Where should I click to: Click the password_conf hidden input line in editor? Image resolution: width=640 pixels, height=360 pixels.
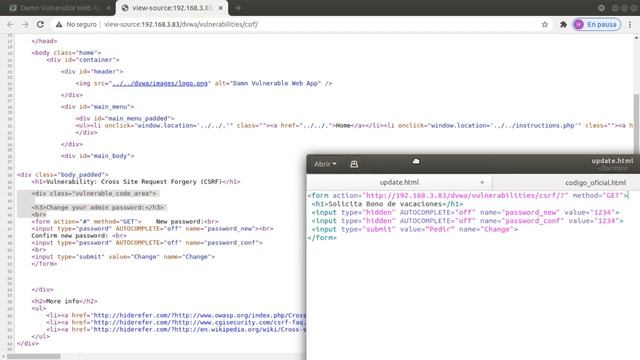pyautogui.click(x=467, y=221)
